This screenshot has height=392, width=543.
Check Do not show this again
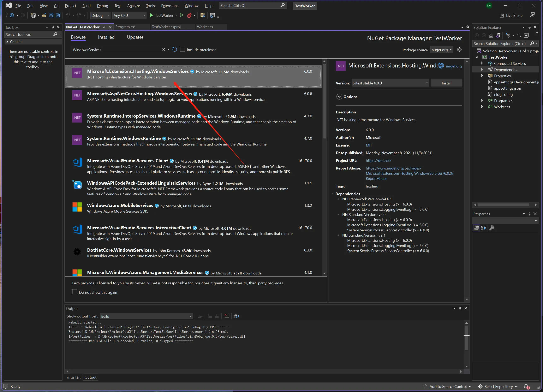(75, 292)
